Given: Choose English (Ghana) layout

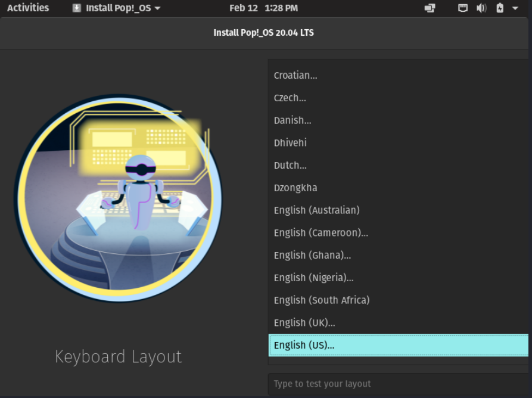Looking at the screenshot, I should 399,255.
